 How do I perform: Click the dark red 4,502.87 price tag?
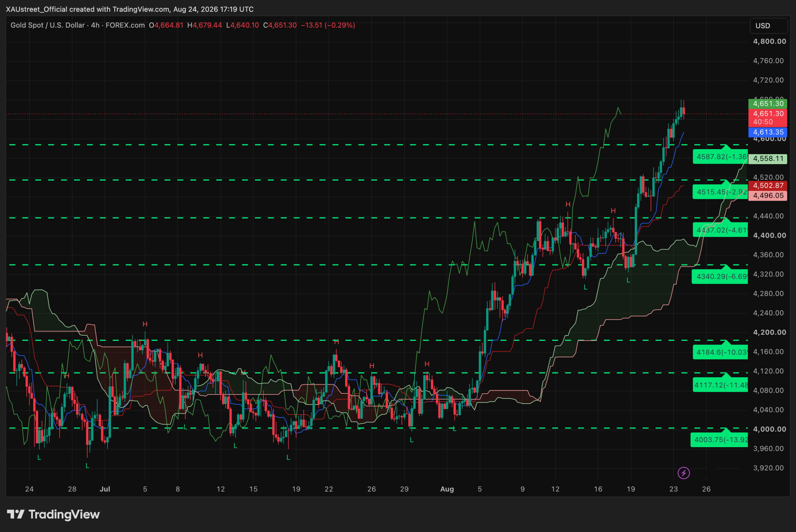pyautogui.click(x=768, y=186)
